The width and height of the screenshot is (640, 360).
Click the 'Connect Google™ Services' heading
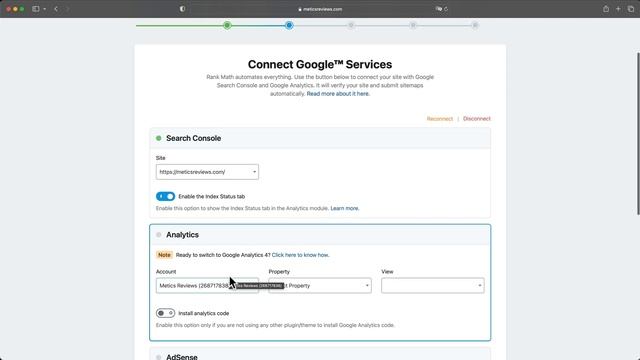coord(320,64)
